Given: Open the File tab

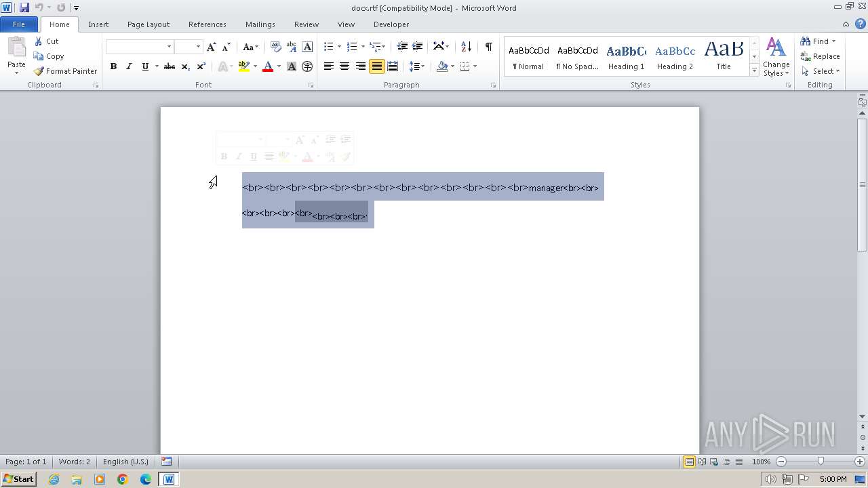Looking at the screenshot, I should pos(19,24).
